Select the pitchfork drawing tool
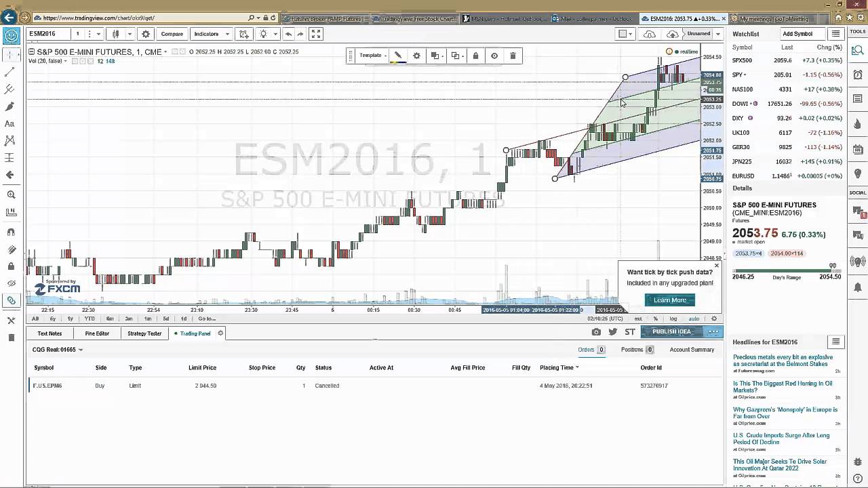The image size is (868, 488). pos(10,89)
